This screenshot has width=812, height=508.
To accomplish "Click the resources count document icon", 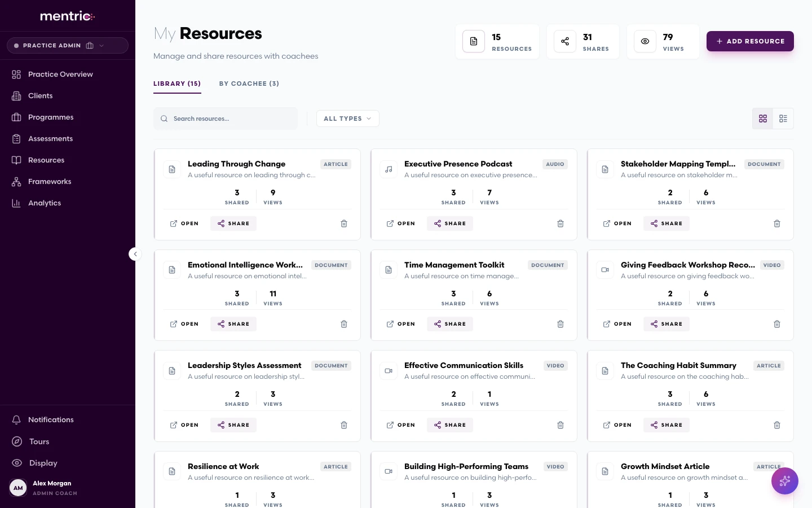I will click(x=474, y=41).
